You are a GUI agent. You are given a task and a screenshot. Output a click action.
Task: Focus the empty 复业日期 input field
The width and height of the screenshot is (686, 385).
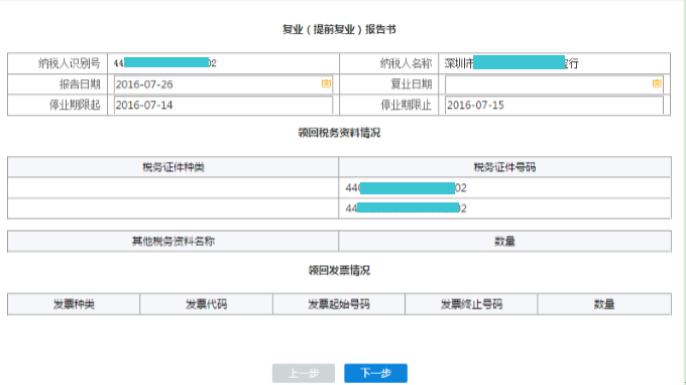554,84
